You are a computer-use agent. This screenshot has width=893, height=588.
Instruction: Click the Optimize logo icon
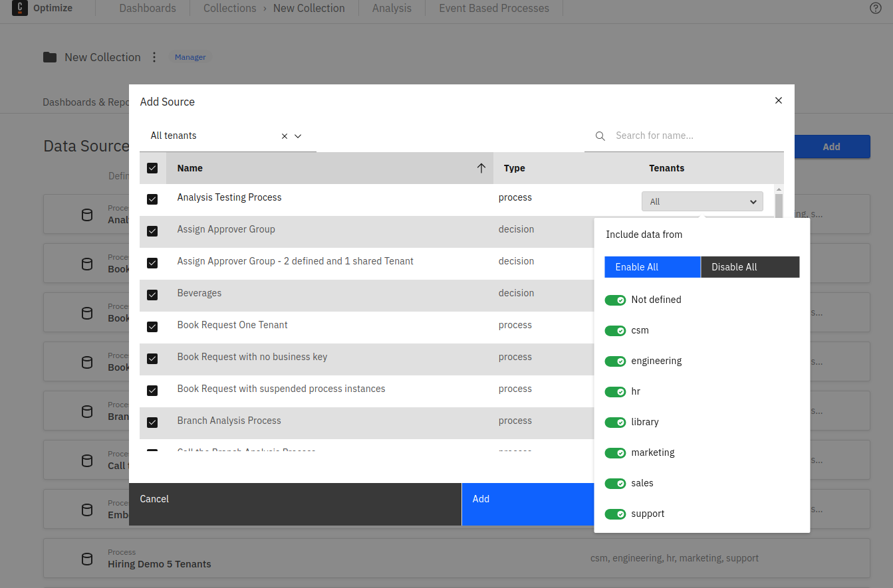(20, 8)
